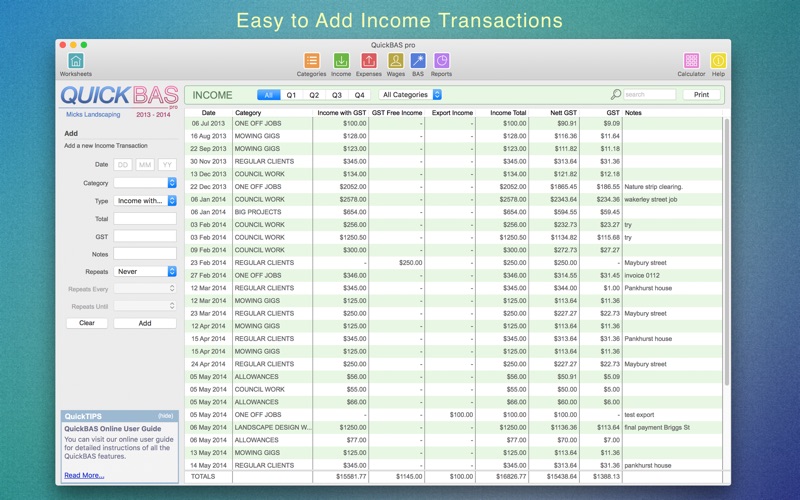The height and width of the screenshot is (500, 800).
Task: Open the Wages toolbar icon
Action: coord(395,61)
